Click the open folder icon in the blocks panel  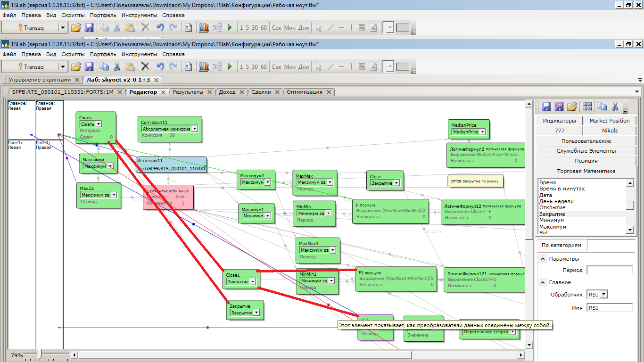[x=572, y=107]
